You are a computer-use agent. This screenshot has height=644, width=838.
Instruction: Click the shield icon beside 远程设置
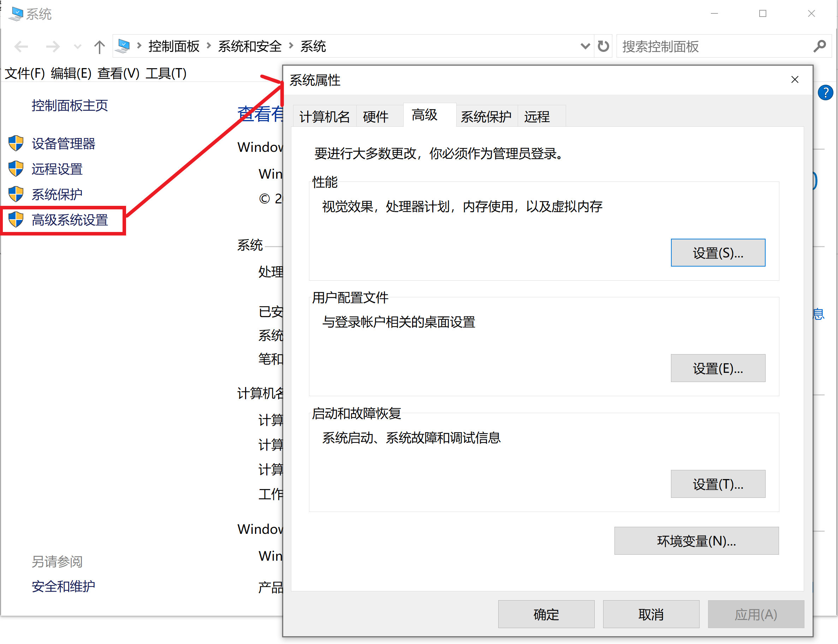pos(16,169)
